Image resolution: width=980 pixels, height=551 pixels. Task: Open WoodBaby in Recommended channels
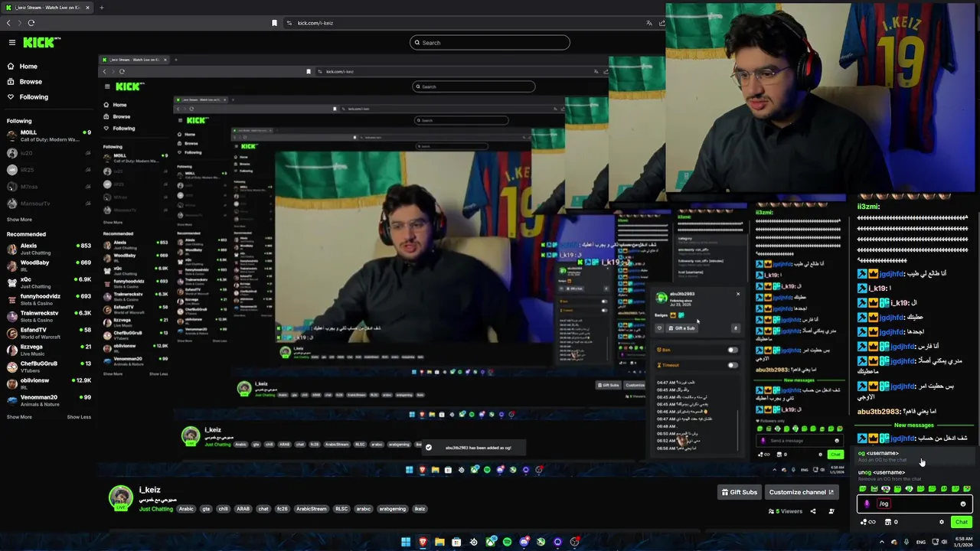[x=49, y=266]
